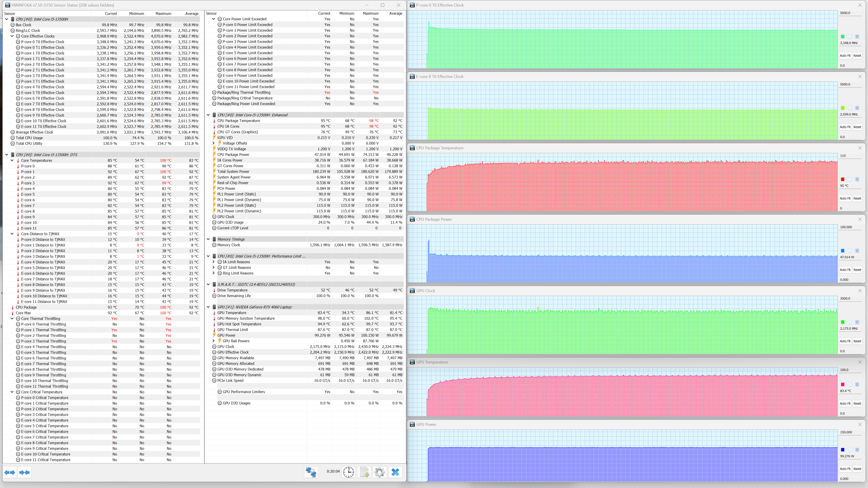Image resolution: width=868 pixels, height=488 pixels.
Task: Expand the Voltage Offsets entry
Action: 214,143
